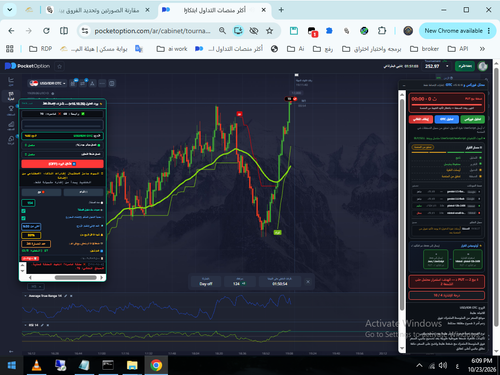Click the zoom magnifier in address bar
This screenshot has width=500, height=375.
tap(222, 31)
